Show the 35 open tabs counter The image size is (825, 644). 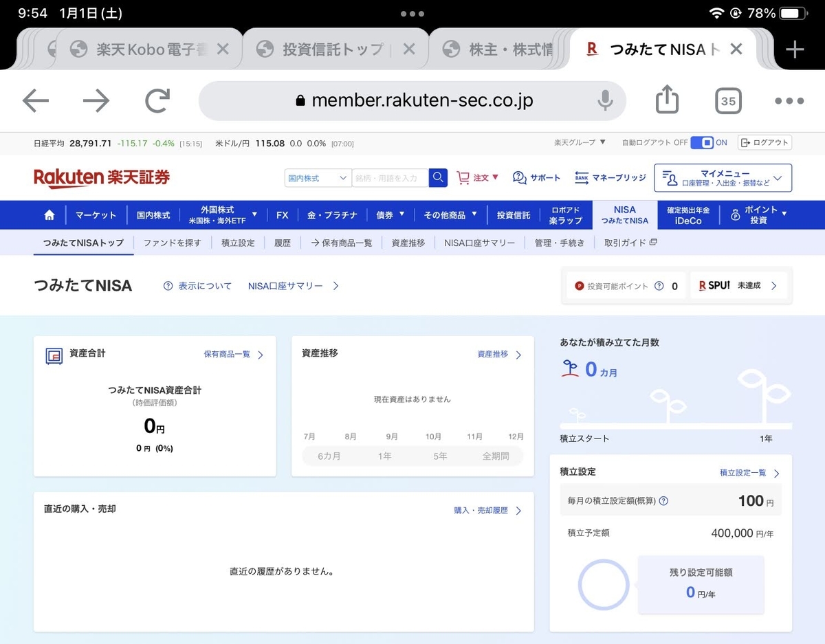tap(728, 101)
